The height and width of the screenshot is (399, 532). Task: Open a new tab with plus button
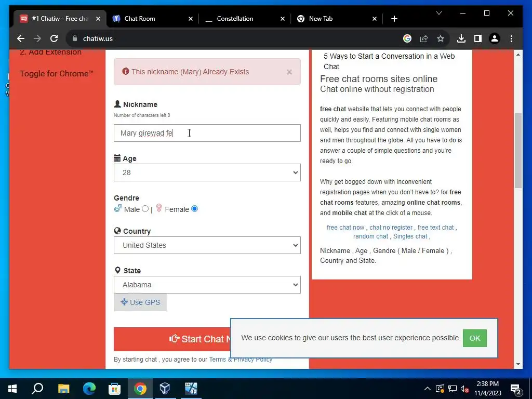tap(394, 19)
